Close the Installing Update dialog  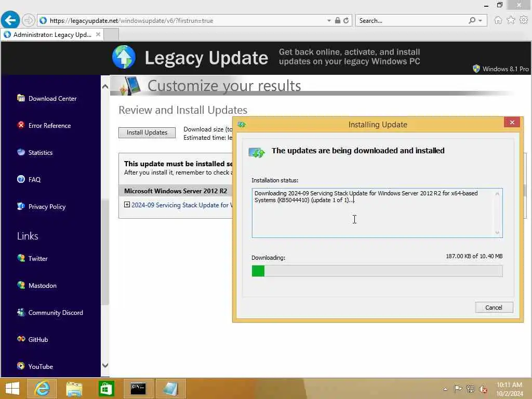click(512, 123)
